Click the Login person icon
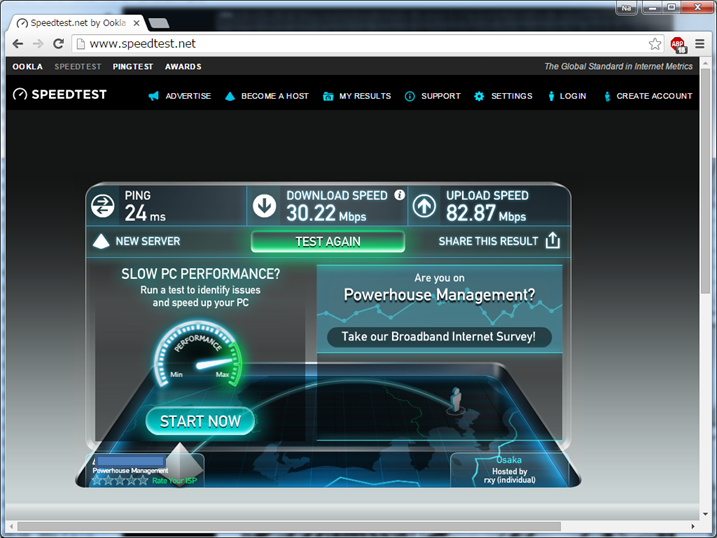 click(551, 96)
